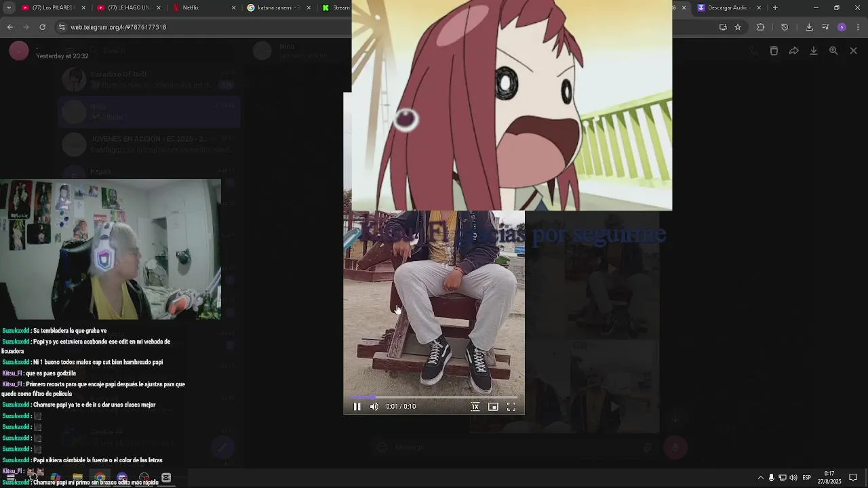Open the sender avatar in the media viewer
This screenshot has width=868, height=488.
tap(19, 51)
